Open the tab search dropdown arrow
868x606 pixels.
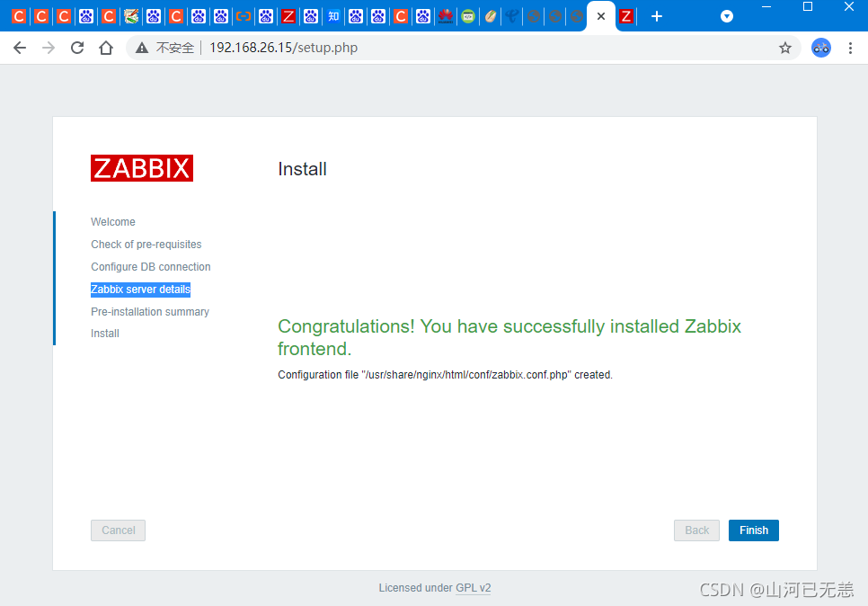[x=727, y=16]
